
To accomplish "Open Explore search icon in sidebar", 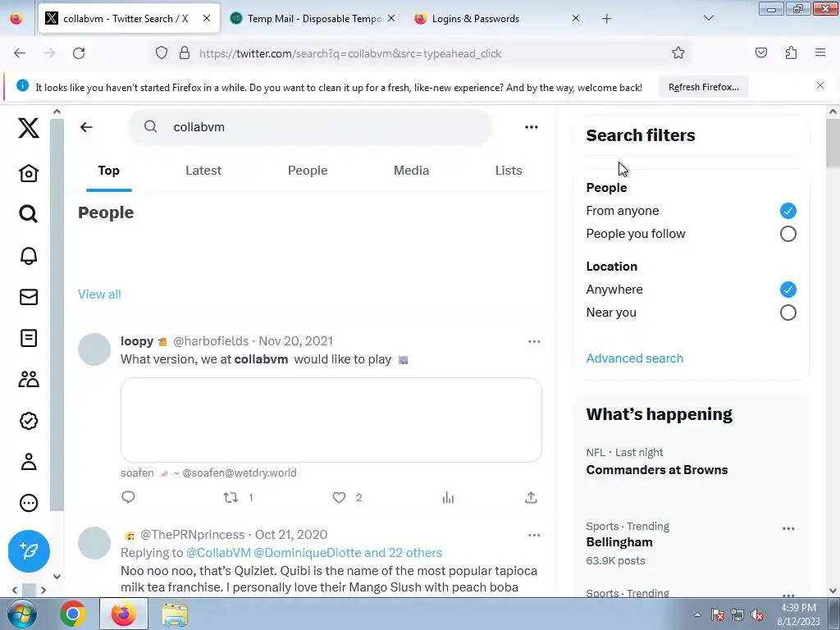I will (x=29, y=214).
